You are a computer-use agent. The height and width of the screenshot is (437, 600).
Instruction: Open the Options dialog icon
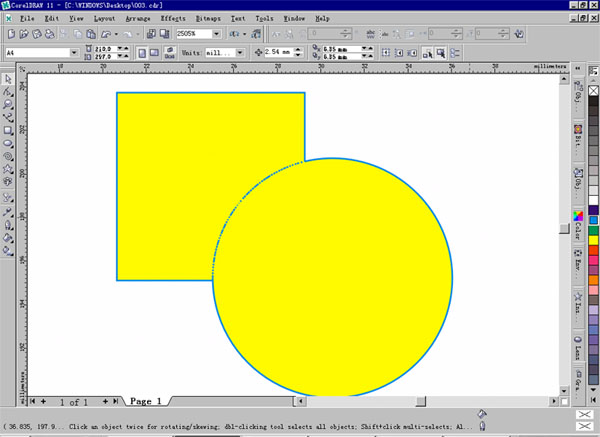pyautogui.click(x=455, y=53)
